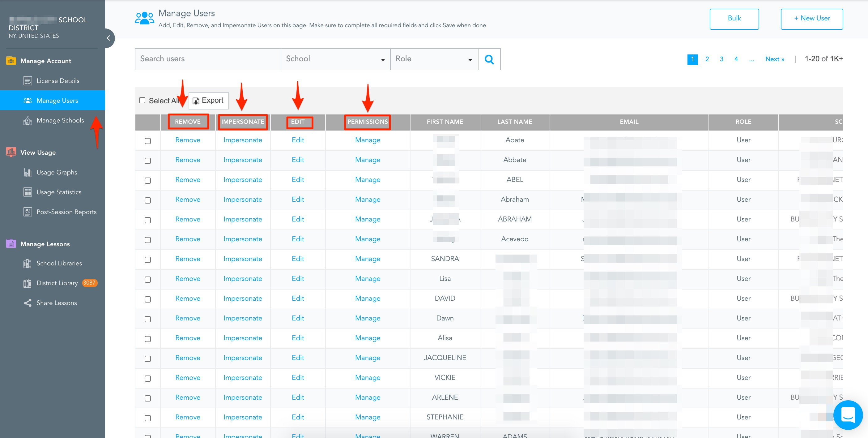
Task: Check the box for the Abate row
Action: tap(147, 141)
